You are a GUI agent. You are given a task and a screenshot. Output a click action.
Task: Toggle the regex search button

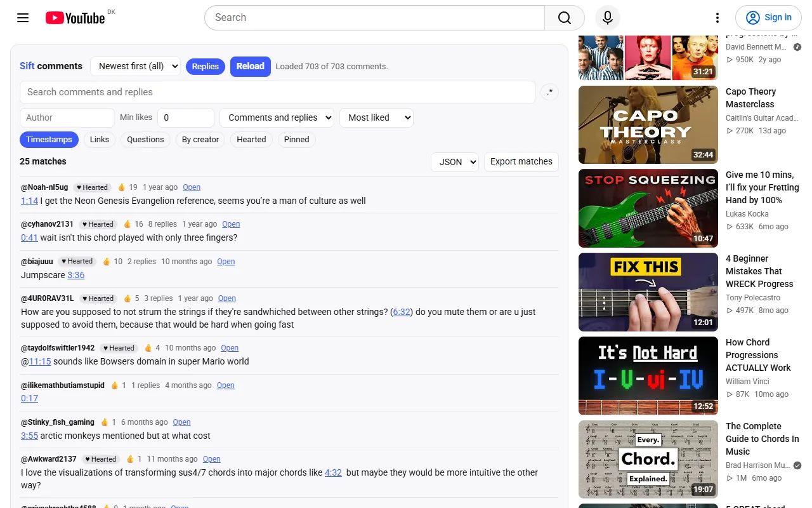[550, 92]
